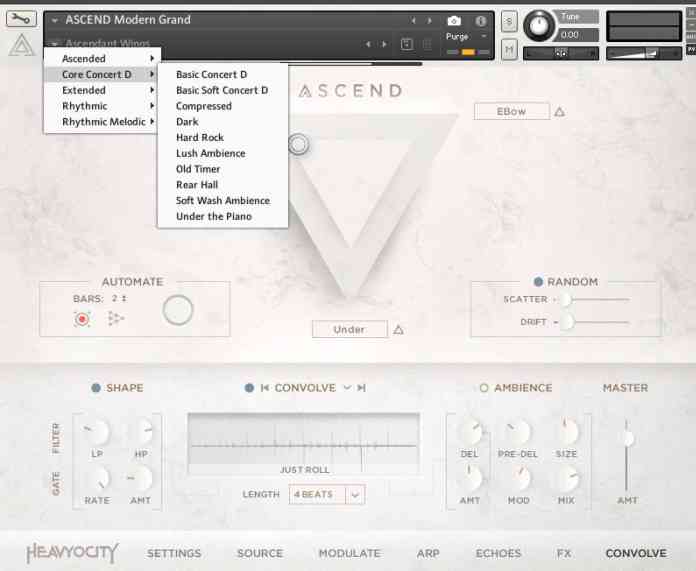Open the FX tab
This screenshot has height=571, width=696.
(564, 553)
